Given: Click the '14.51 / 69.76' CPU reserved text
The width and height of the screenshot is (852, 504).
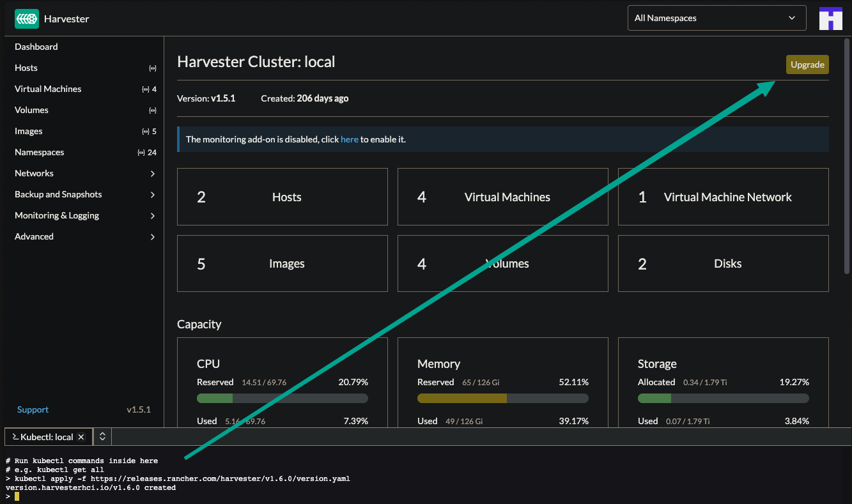Looking at the screenshot, I should click(x=264, y=383).
